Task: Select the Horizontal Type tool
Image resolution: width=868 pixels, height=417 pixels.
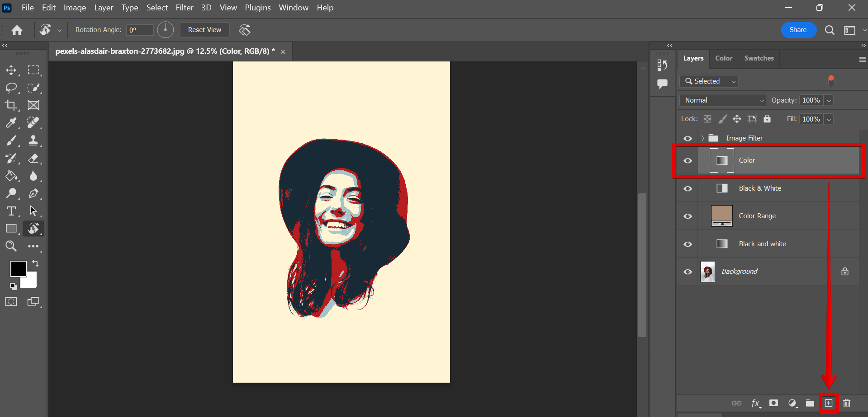Action: click(x=11, y=211)
